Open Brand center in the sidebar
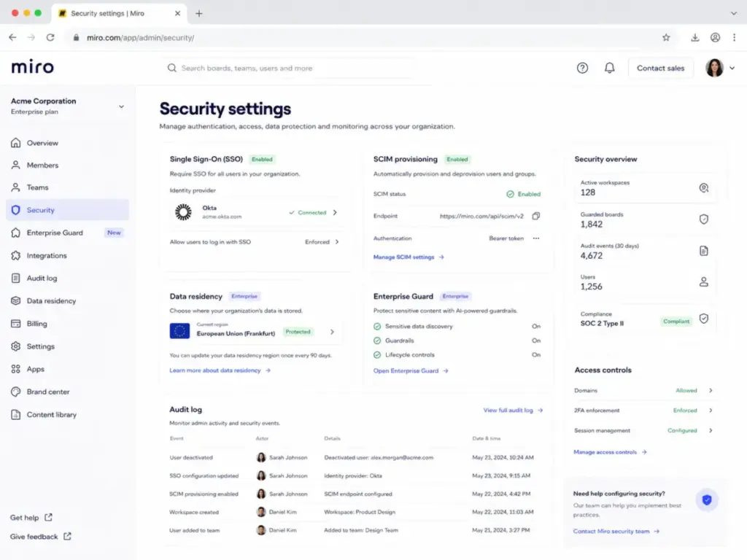The image size is (747, 560). pyautogui.click(x=67, y=392)
